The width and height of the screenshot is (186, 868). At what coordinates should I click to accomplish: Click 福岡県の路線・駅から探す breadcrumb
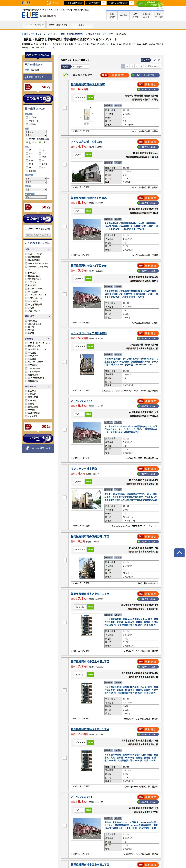click(100, 34)
